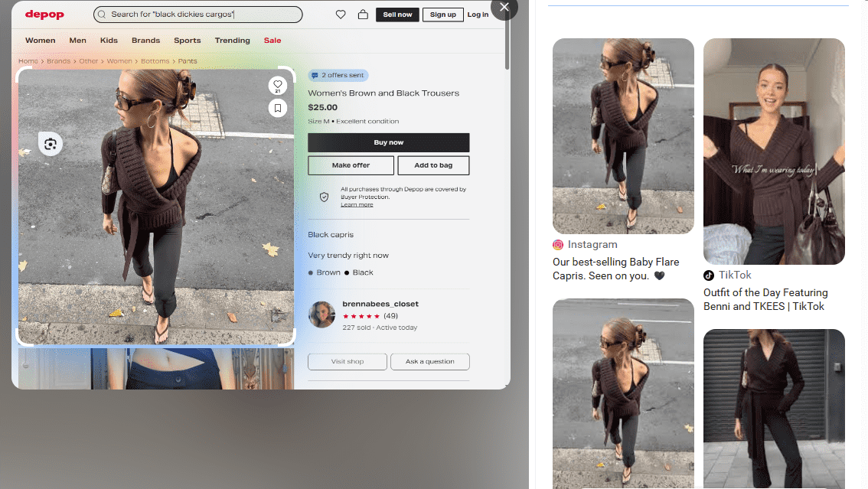868x489 pixels.
Task: Click the seller's profile avatar picture
Action: [321, 315]
